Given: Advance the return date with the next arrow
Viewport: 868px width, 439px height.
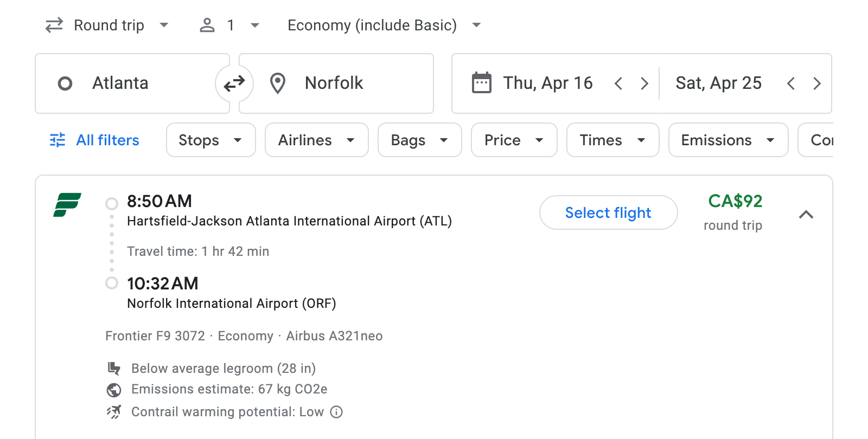Looking at the screenshot, I should coord(817,83).
